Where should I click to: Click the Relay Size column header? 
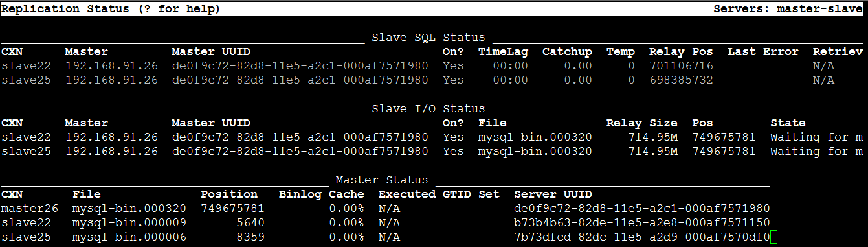[x=641, y=123]
